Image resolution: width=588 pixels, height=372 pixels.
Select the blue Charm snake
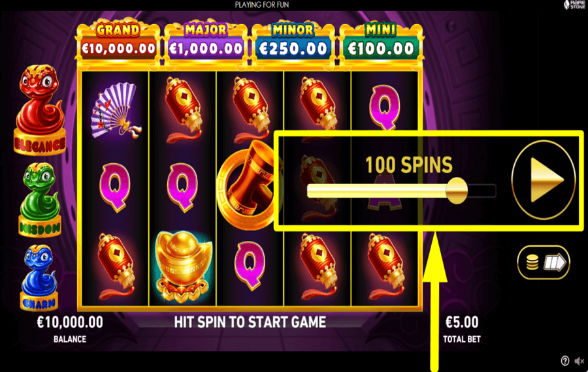tap(39, 278)
